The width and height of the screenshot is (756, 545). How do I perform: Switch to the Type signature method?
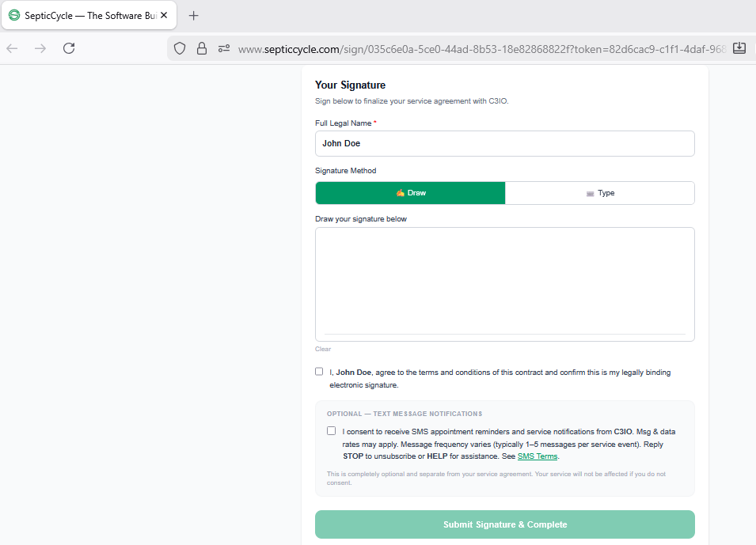click(x=600, y=193)
